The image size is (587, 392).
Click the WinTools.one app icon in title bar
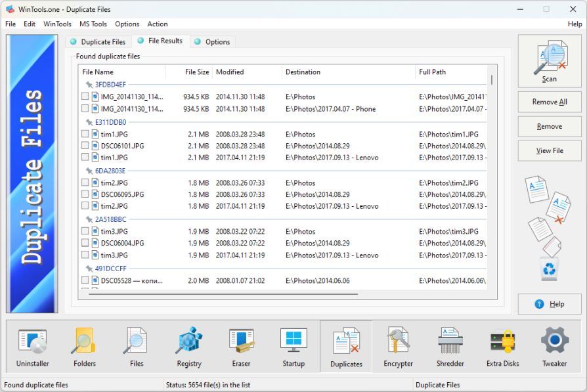(10, 9)
